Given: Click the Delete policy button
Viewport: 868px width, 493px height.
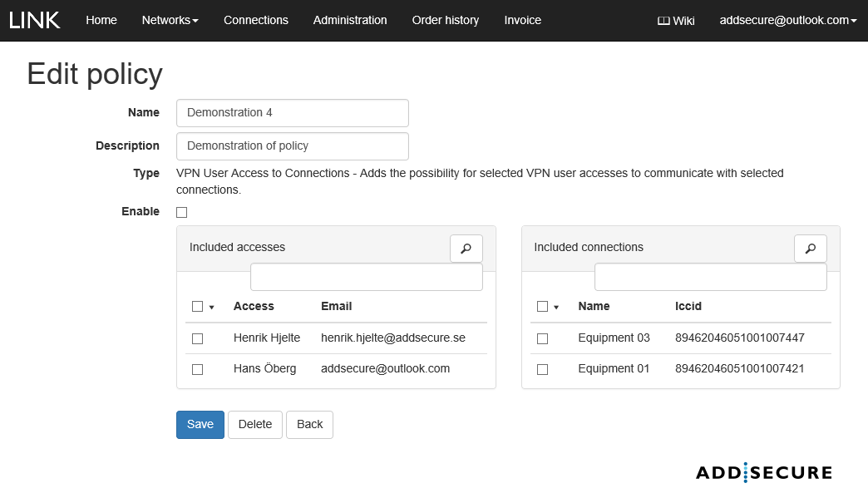Looking at the screenshot, I should (x=254, y=424).
